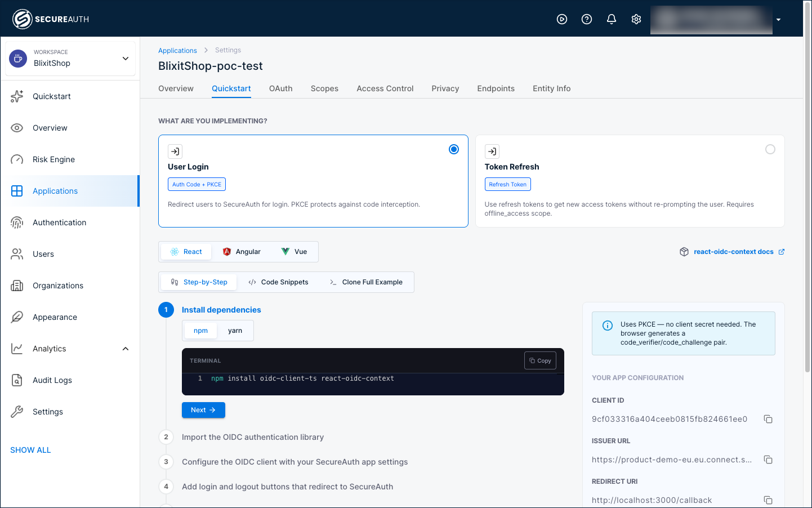Image resolution: width=812 pixels, height=508 pixels.
Task: Click the vertical page scrollbar
Action: tap(807, 189)
